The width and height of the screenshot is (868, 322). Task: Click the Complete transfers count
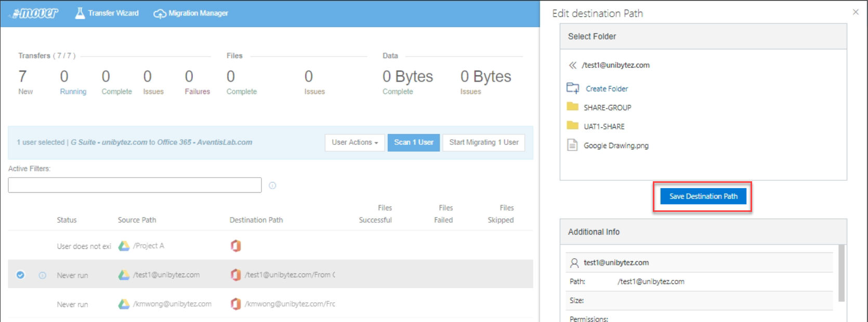pyautogui.click(x=106, y=76)
